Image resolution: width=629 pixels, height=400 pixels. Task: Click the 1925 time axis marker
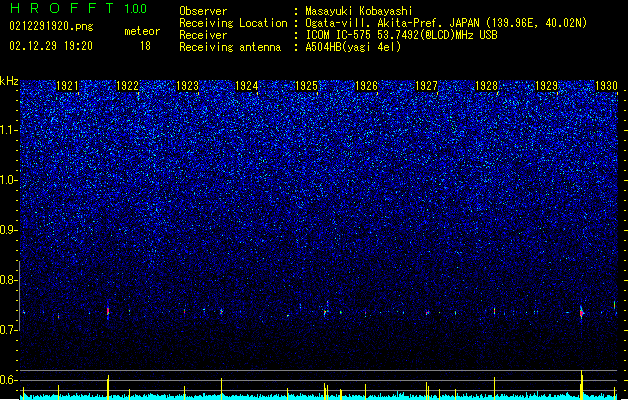coord(306,86)
